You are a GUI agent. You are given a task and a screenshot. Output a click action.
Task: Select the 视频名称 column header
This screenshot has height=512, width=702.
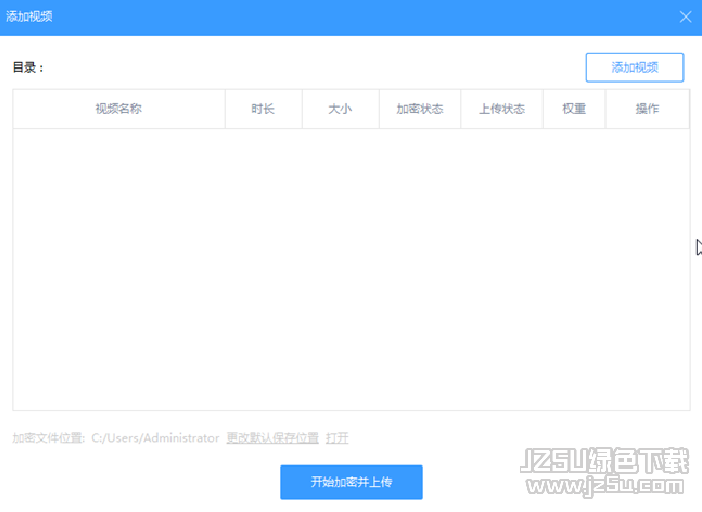(119, 109)
